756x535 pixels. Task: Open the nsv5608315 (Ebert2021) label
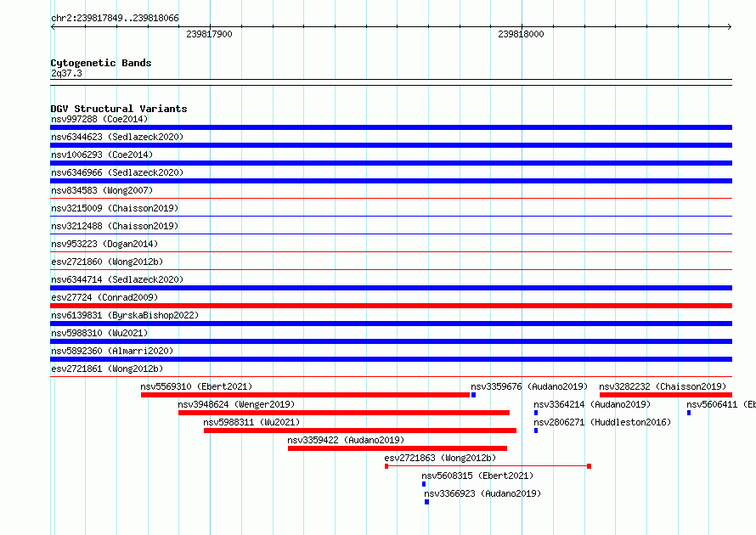477,476
